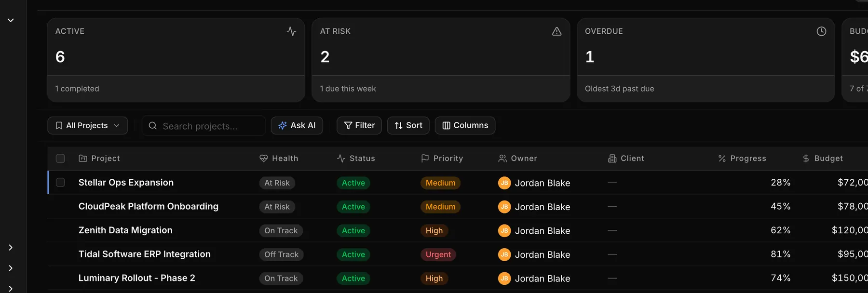Expand the bottom sidebar chevron

(11, 288)
